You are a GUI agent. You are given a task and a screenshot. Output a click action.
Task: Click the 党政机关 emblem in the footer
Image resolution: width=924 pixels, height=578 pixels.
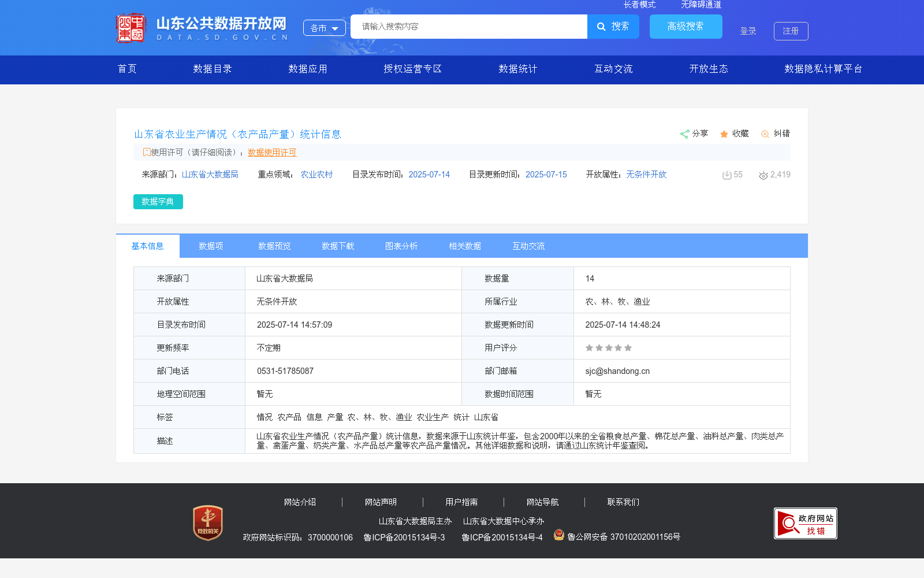pos(207,523)
